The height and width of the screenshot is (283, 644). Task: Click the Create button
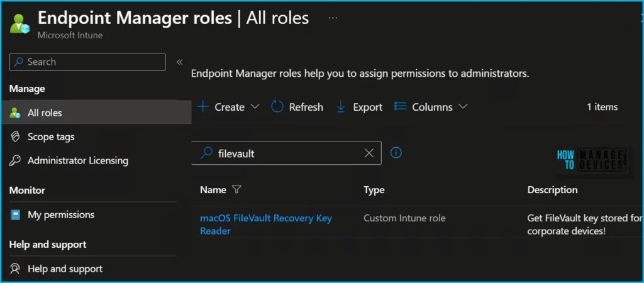pos(228,107)
